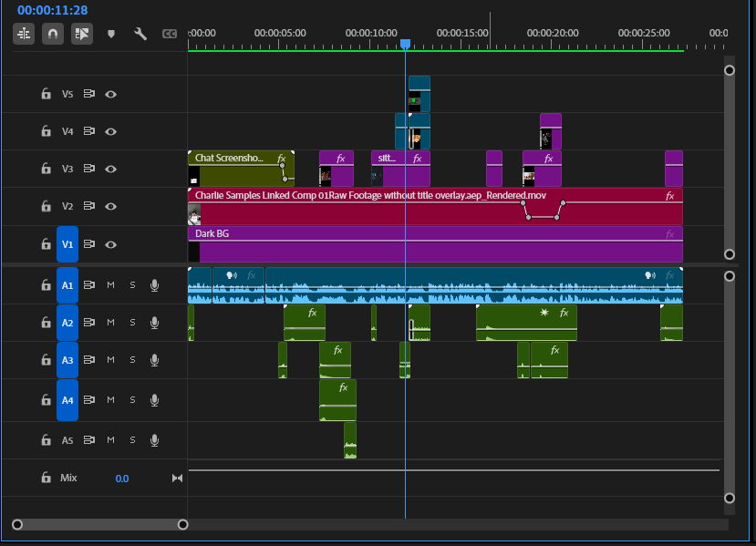Toggle Sync Lock on A5

89,440
